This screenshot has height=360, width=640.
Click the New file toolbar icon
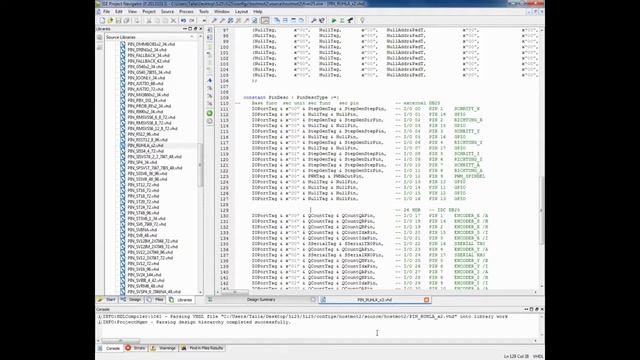[102, 20]
